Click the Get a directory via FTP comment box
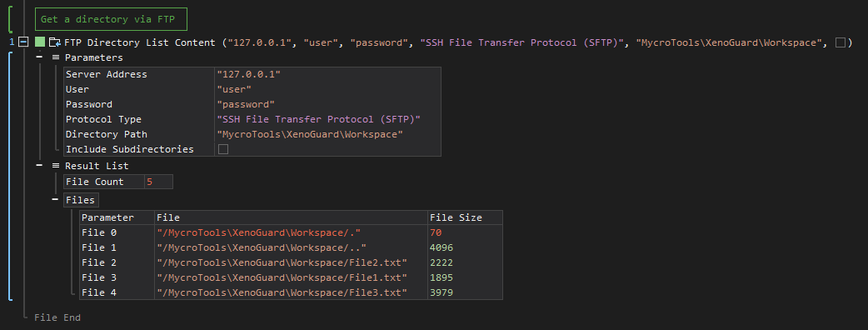 [x=112, y=19]
